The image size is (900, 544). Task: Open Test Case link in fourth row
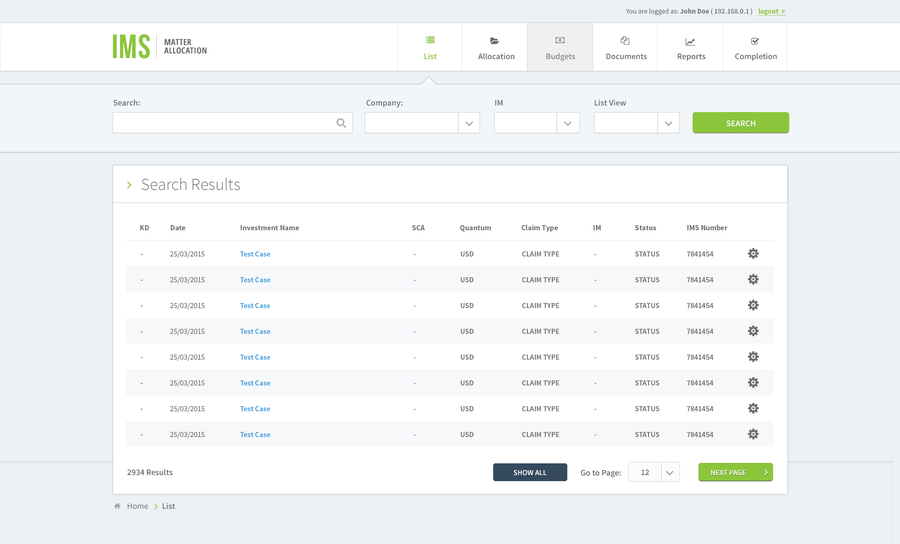(x=255, y=331)
